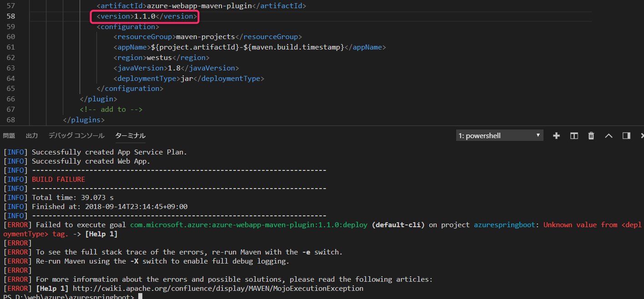Image resolution: width=644 pixels, height=299 pixels.
Task: Click line number 66 in the gutter
Action: 11,100
